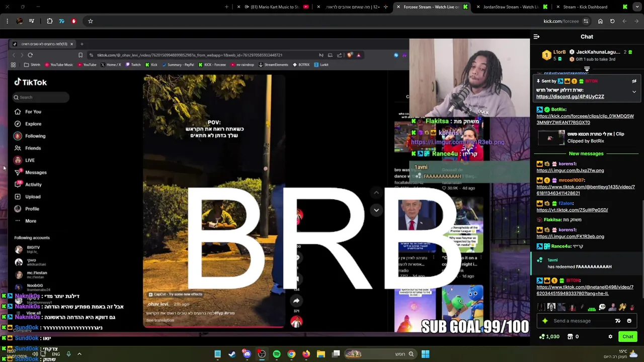The image size is (644, 362).
Task: Open BotRix kick.com clip link
Action: (585, 119)
